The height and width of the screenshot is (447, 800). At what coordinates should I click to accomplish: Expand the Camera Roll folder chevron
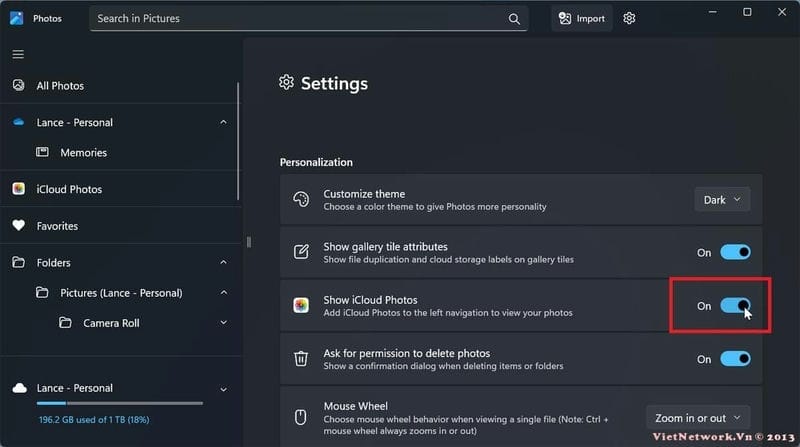pos(223,323)
